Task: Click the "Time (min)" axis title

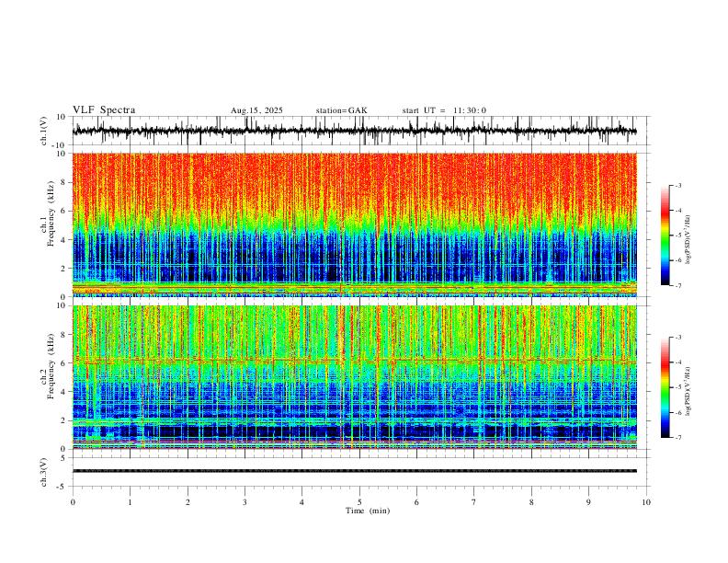Action: tap(368, 511)
